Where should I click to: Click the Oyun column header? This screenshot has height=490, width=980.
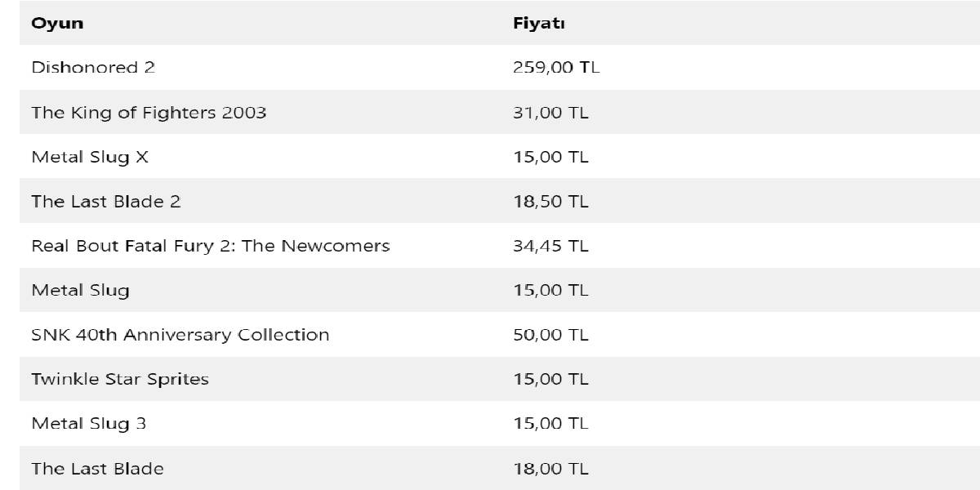click(57, 23)
